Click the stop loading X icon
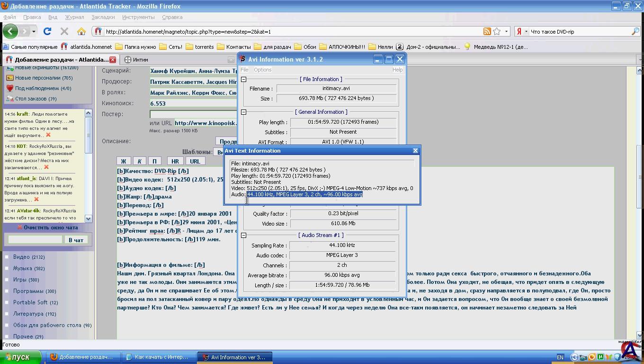 (x=64, y=31)
